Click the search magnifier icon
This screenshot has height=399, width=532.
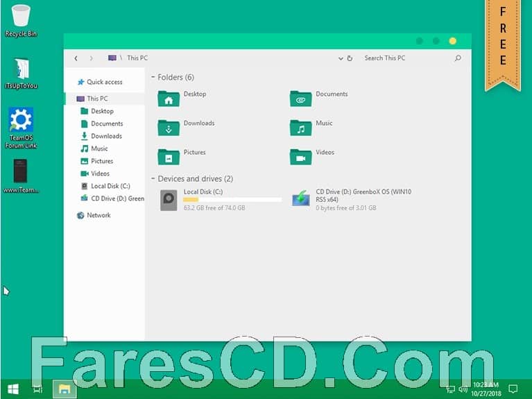(458, 58)
